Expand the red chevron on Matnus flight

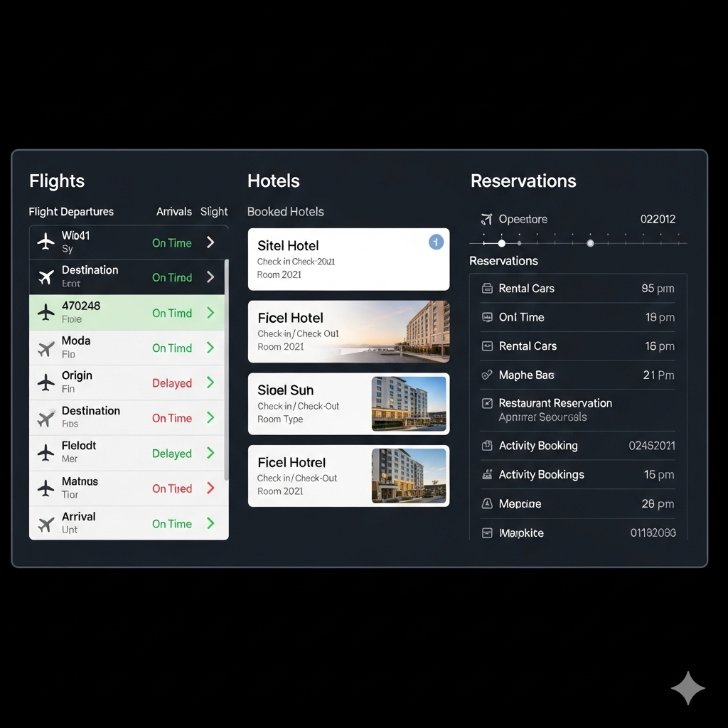[x=210, y=488]
